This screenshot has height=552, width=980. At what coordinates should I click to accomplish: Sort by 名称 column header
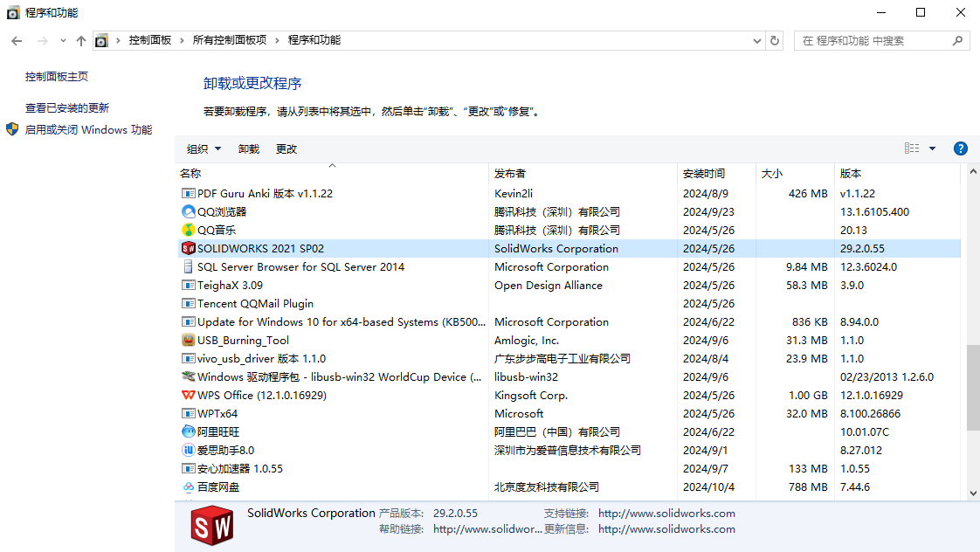click(190, 173)
